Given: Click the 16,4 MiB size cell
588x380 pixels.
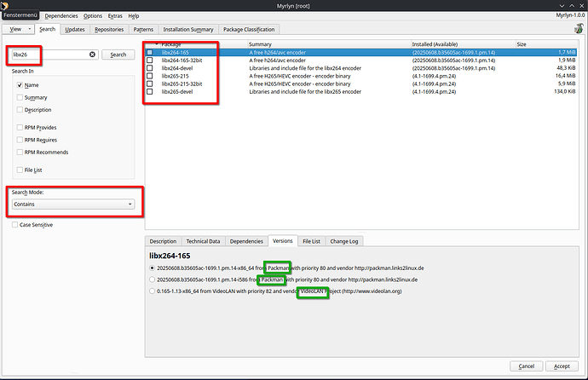Looking at the screenshot, I should pos(566,76).
